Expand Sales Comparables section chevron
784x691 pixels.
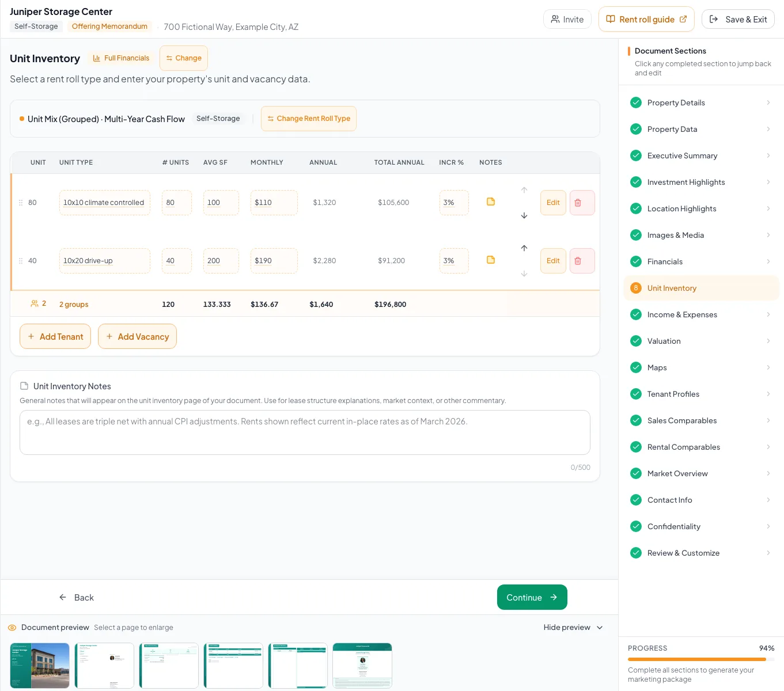(x=768, y=420)
